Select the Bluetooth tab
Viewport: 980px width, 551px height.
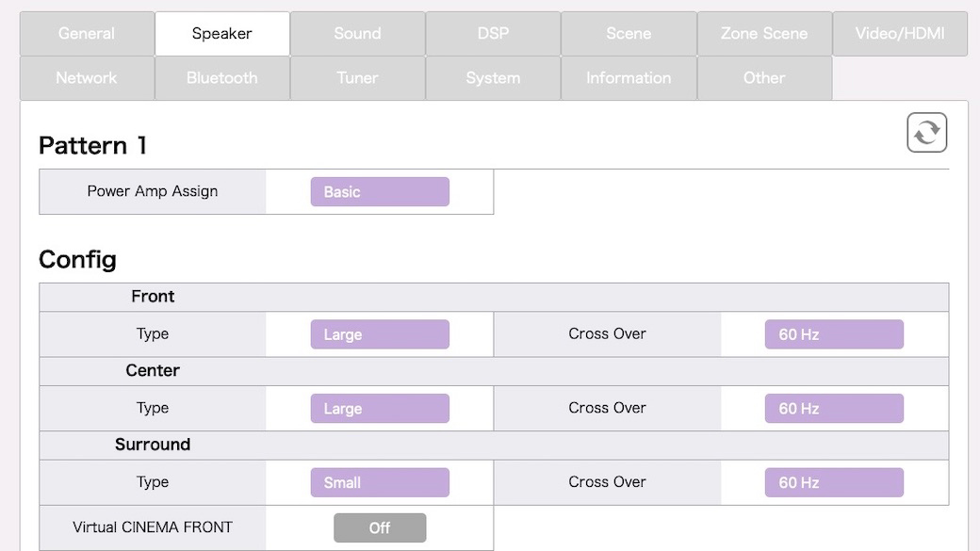click(x=221, y=78)
